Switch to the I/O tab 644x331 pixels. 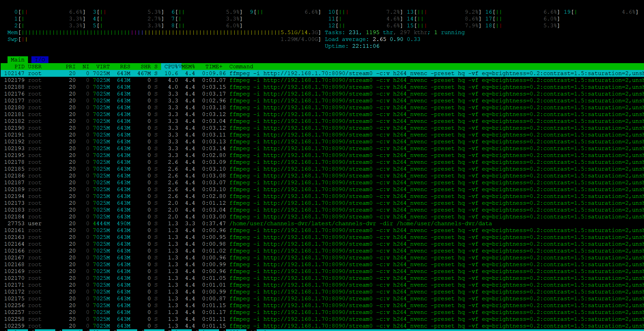click(x=40, y=60)
